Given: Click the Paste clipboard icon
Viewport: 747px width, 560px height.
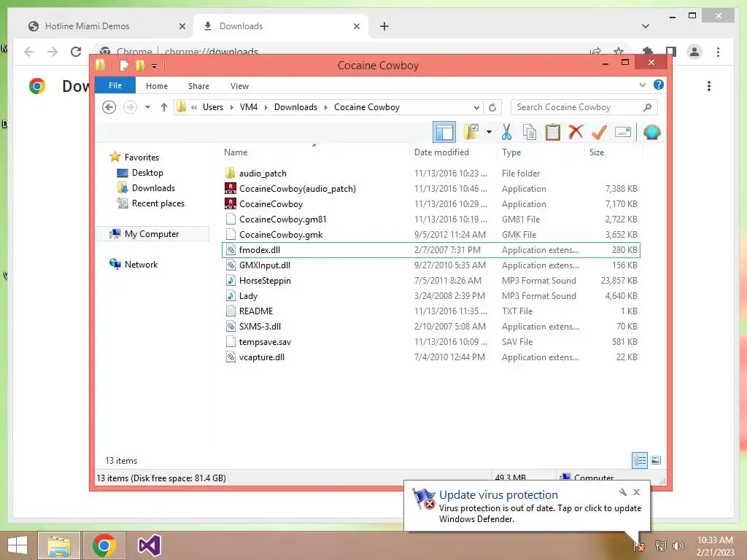Looking at the screenshot, I should pyautogui.click(x=553, y=132).
